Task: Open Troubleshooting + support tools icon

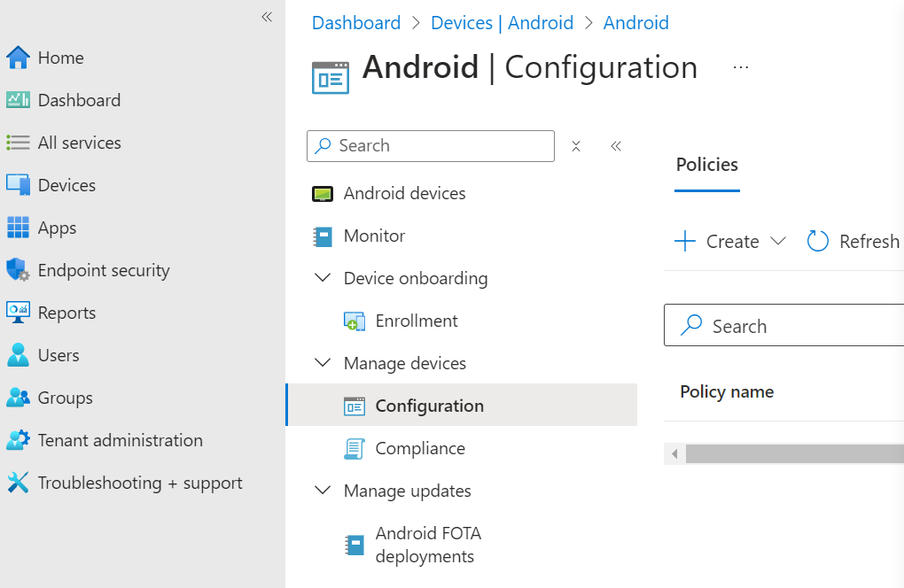Action: pyautogui.click(x=18, y=483)
